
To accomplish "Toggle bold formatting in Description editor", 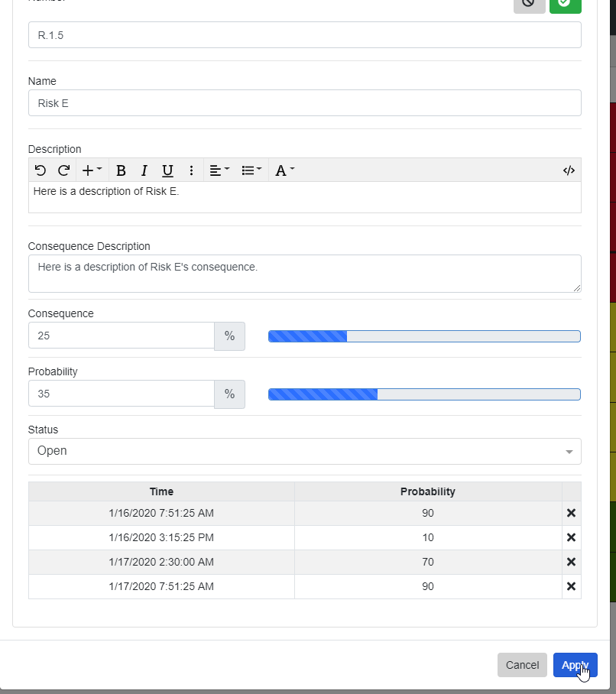I will coord(121,170).
